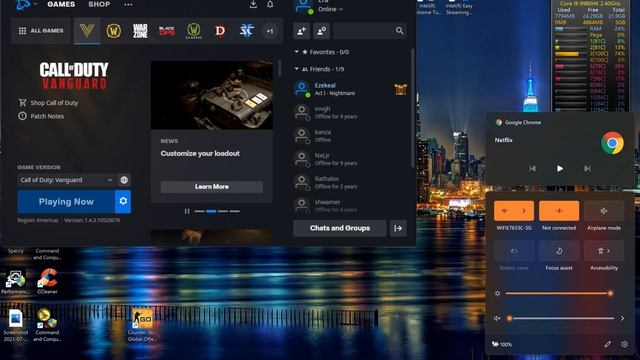Click the Diablo icon beside Ezekeal

[400, 89]
